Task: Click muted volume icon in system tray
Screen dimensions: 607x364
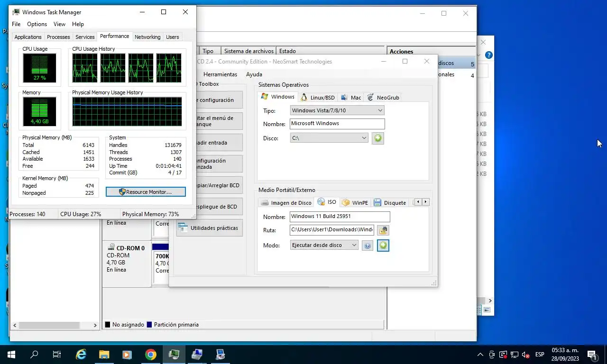Action: pyautogui.click(x=525, y=355)
